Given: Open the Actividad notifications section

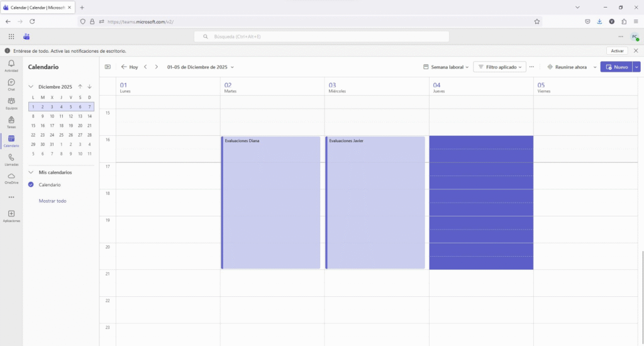Looking at the screenshot, I should pos(11,65).
